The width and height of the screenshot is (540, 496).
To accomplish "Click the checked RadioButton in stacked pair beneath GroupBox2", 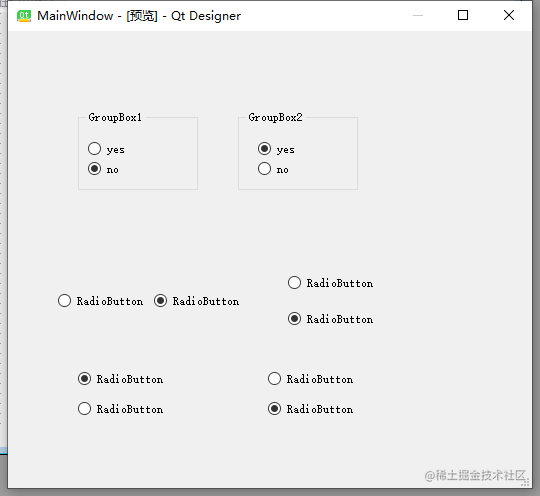I will click(x=331, y=319).
